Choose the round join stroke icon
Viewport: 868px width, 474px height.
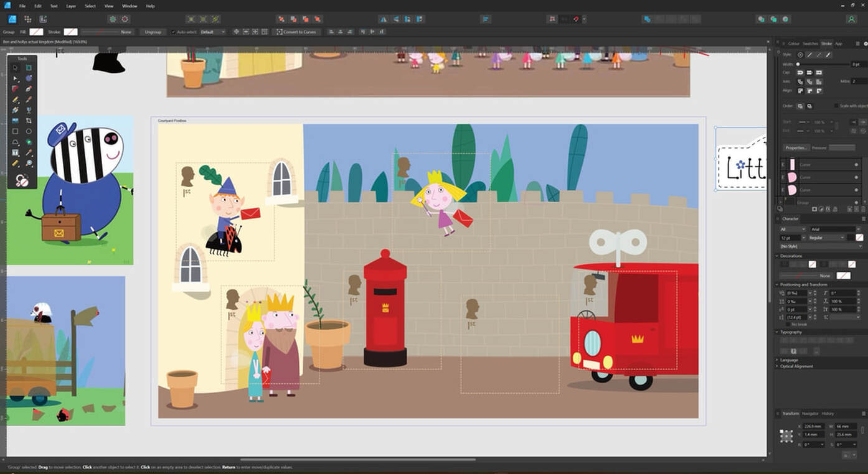[801, 81]
